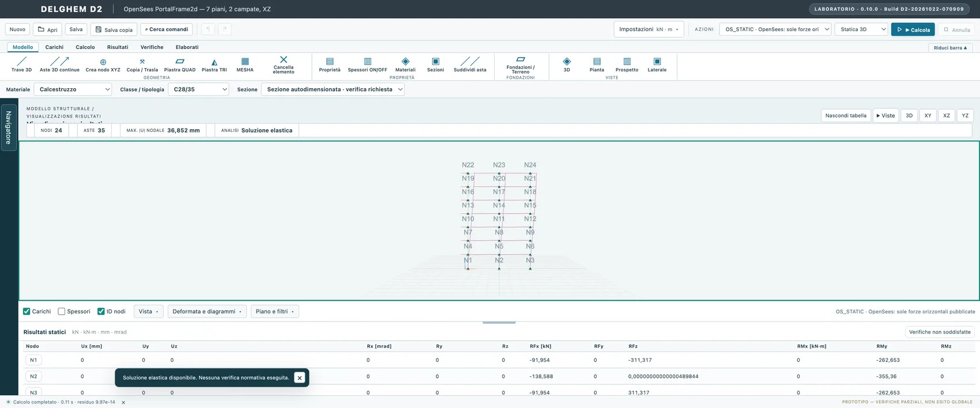Click Riduci barra to collapse ribbon
The height and width of the screenshot is (408, 980).
click(x=951, y=48)
